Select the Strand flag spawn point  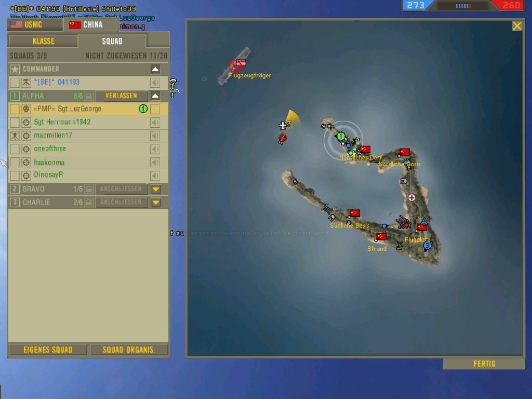(381, 236)
